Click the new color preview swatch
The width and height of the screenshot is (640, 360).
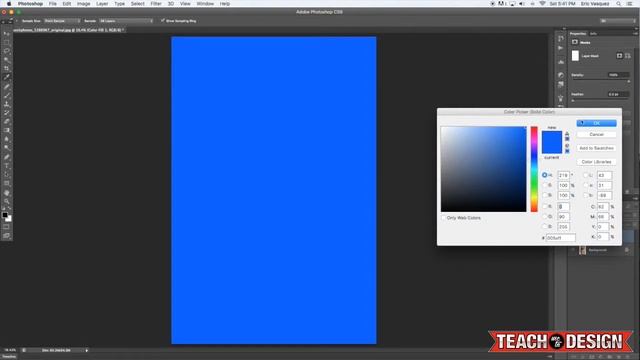pos(552,137)
